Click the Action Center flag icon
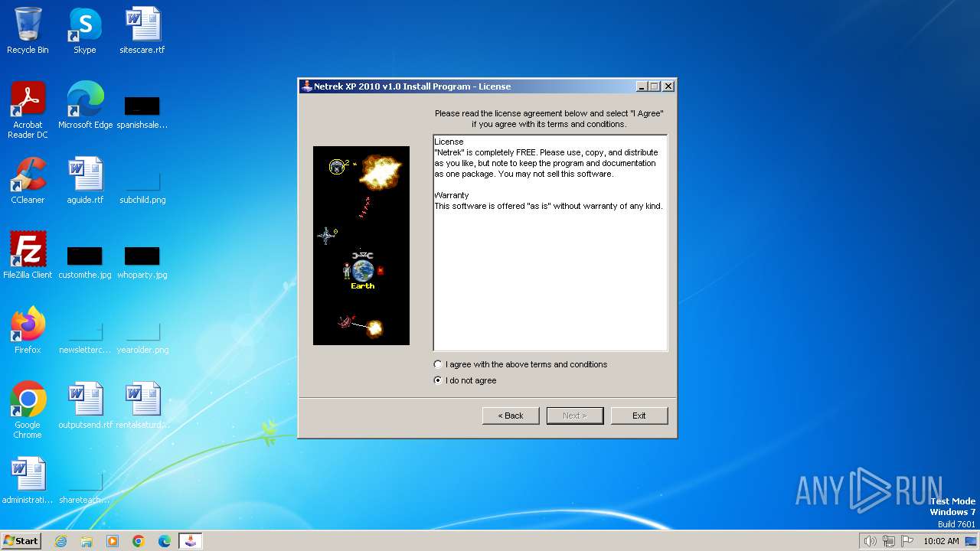This screenshot has width=980, height=551. 907,541
